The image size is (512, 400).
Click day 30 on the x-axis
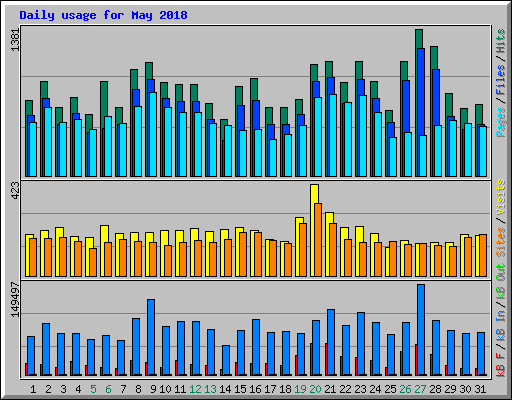click(x=465, y=389)
